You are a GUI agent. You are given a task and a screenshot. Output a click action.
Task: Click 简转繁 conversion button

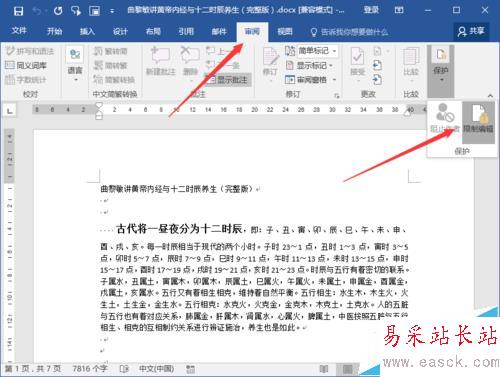pyautogui.click(x=110, y=65)
